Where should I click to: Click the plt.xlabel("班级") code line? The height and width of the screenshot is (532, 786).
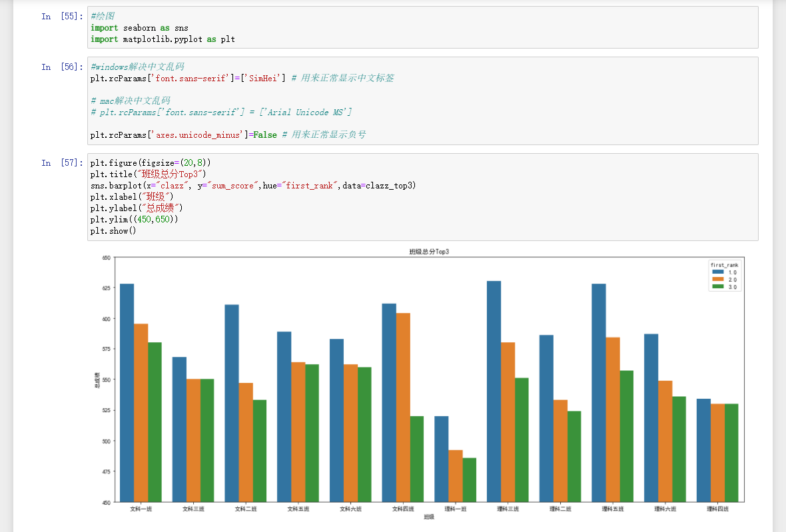point(132,197)
